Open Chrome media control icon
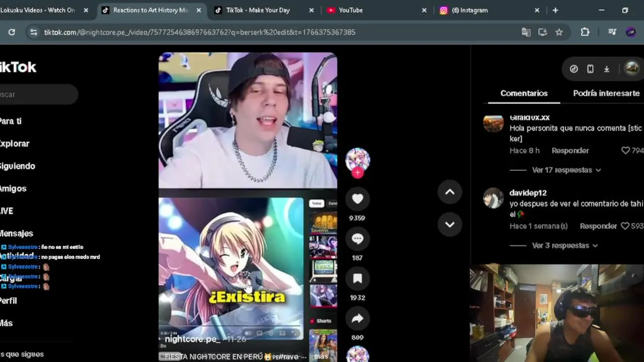 [612, 32]
